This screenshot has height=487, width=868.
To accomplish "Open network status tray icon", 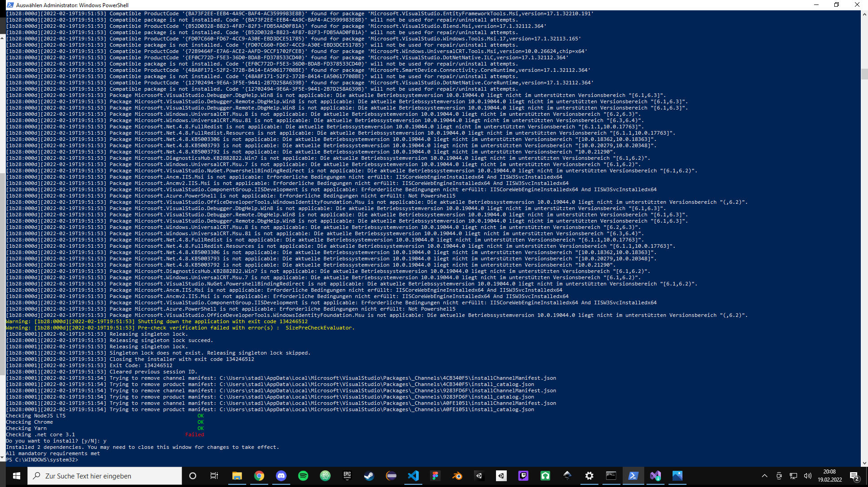I will 793,476.
